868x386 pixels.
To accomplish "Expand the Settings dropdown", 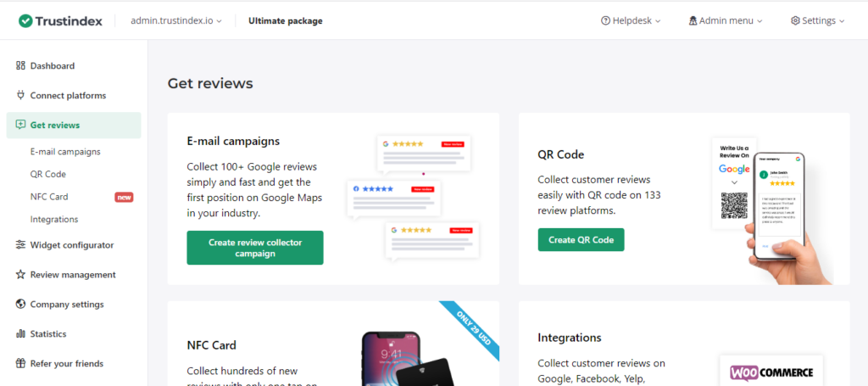I will (x=817, y=20).
